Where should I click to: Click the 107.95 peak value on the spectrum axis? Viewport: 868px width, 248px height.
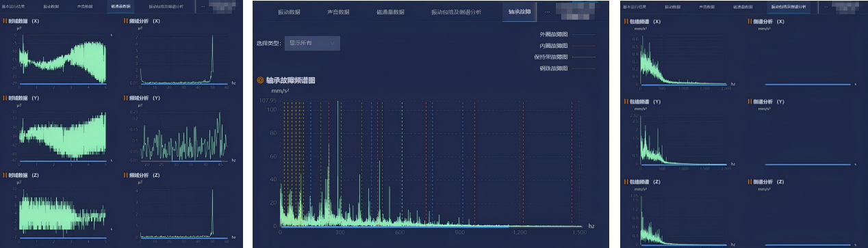(x=268, y=100)
